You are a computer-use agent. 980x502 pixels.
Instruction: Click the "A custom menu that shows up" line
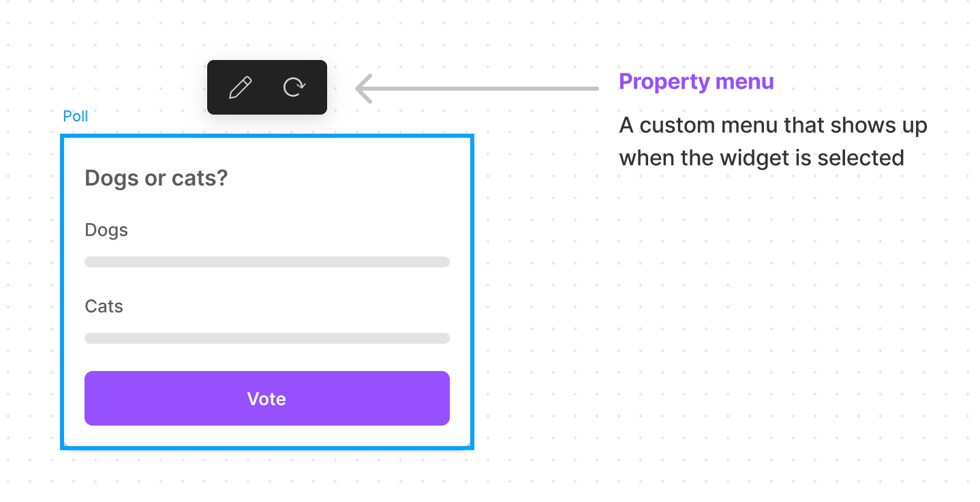(773, 125)
